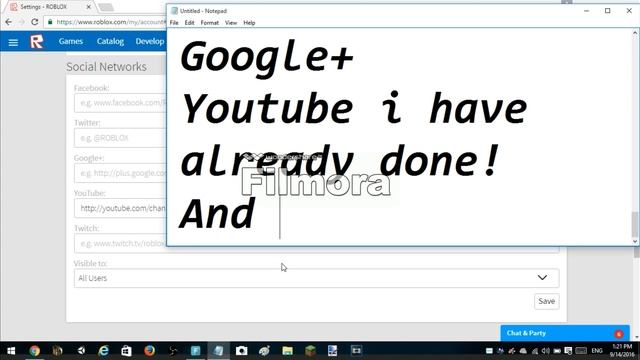This screenshot has width=640, height=360.
Task: Launch Minecraft from the taskbar
Action: 310,351
